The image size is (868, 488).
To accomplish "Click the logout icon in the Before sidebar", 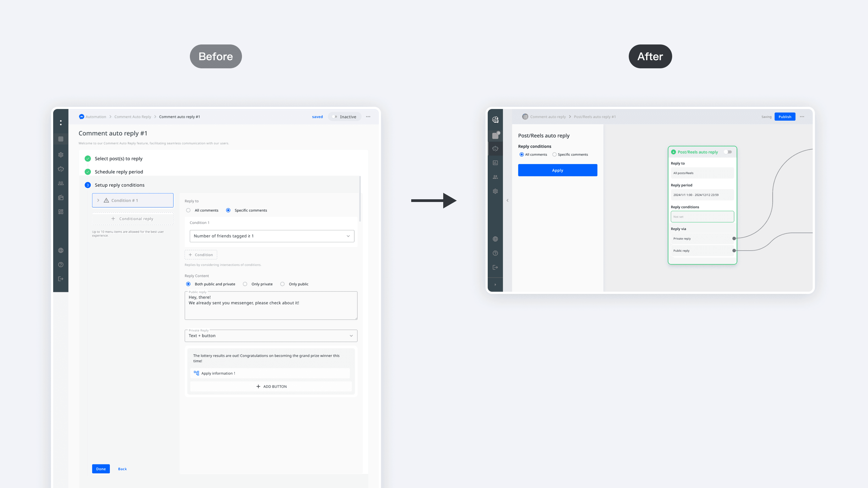I will 61,279.
